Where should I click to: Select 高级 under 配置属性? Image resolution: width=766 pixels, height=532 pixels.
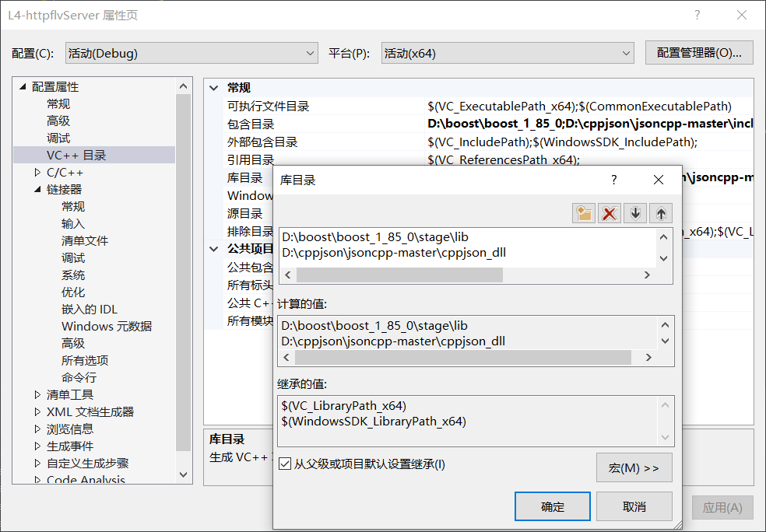pyautogui.click(x=58, y=121)
